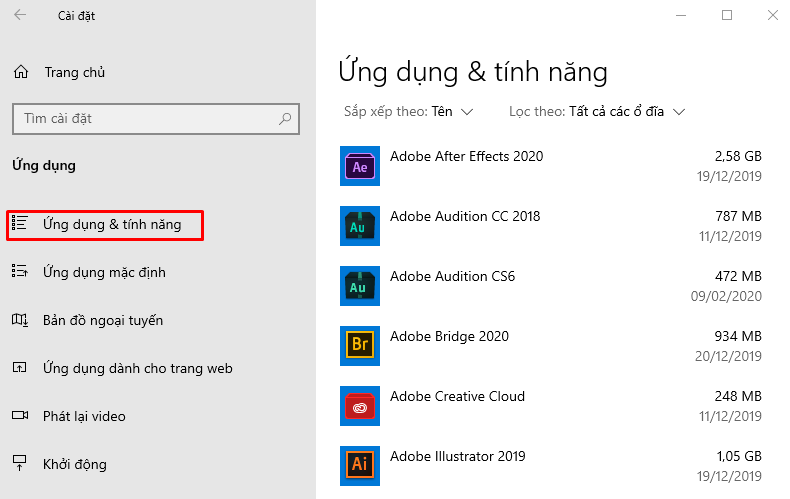Click the back arrow icon
Screen dimensions: 790x499
(20, 15)
